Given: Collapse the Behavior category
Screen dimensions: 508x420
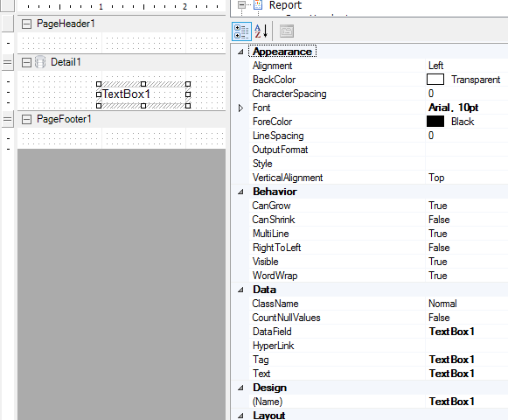Looking at the screenshot, I should coord(240,192).
